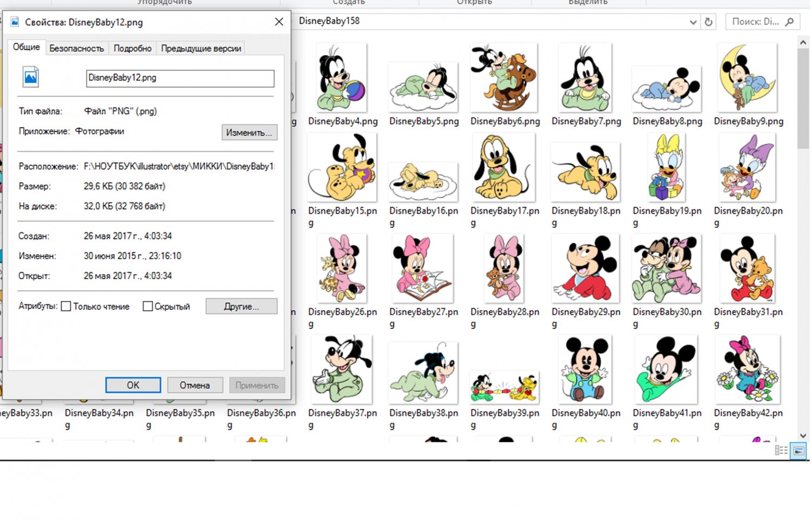812x528 pixels.
Task: Select the DisneyBaby29.png crawling Mickey thumbnail
Action: point(586,269)
